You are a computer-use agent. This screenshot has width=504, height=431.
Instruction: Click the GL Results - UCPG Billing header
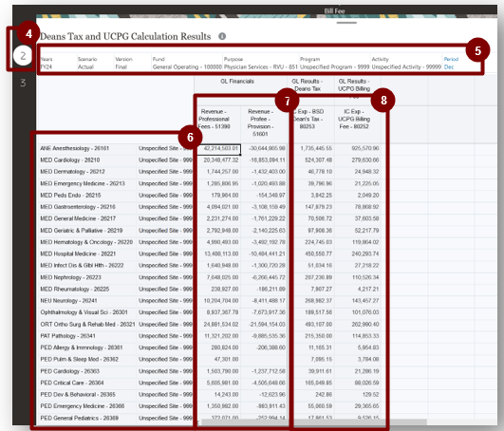(354, 85)
